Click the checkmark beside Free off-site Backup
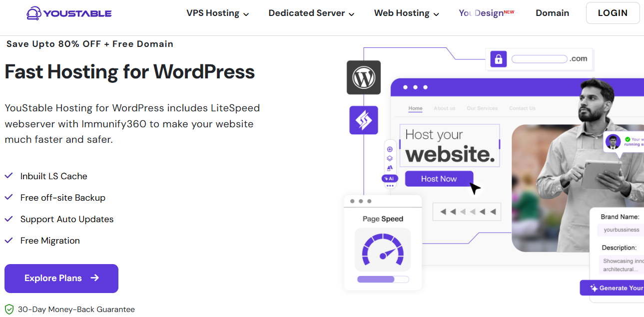644x317 pixels. [x=8, y=197]
